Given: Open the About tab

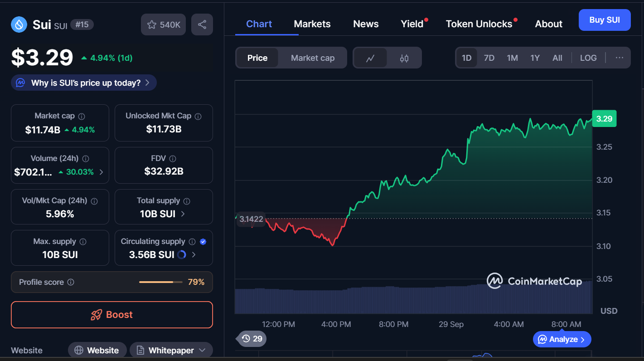Looking at the screenshot, I should [548, 24].
